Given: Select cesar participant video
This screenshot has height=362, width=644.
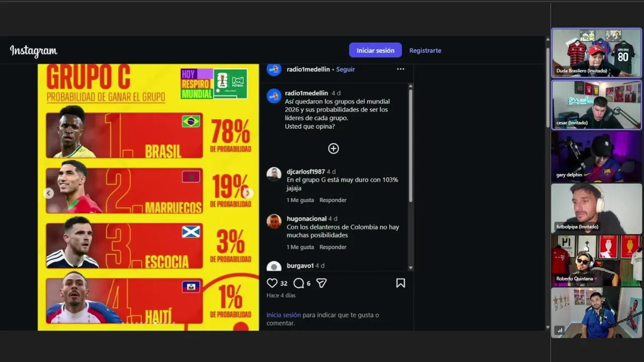Looking at the screenshot, I should click(597, 105).
